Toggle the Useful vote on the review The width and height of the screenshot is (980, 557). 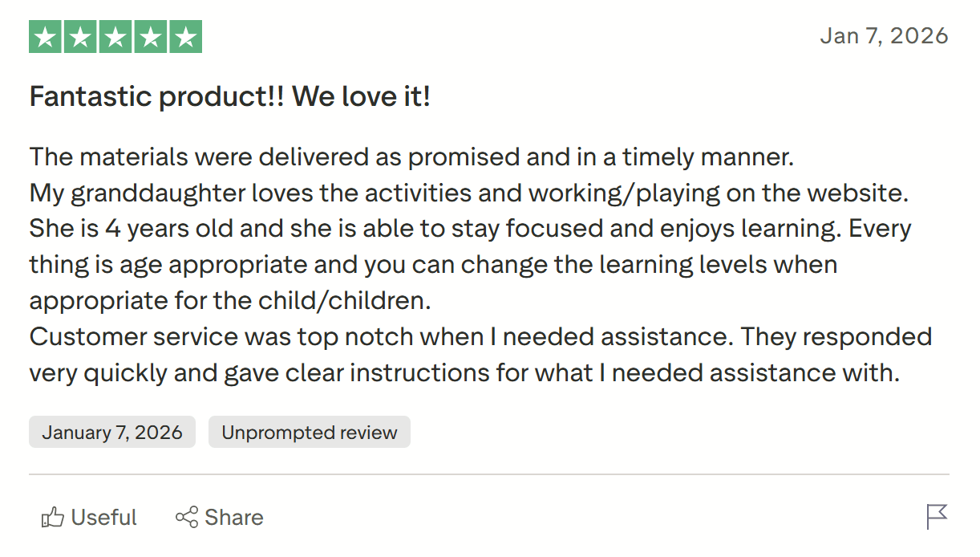click(x=88, y=517)
